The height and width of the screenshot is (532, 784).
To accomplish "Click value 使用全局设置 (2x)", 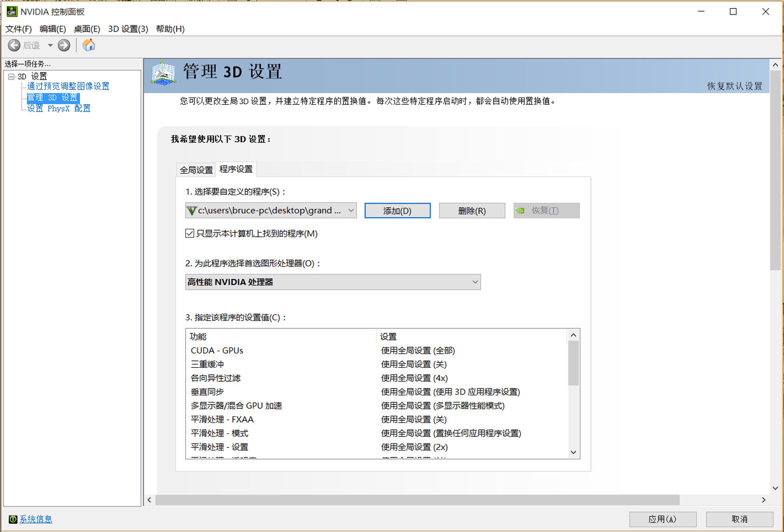I will point(415,447).
